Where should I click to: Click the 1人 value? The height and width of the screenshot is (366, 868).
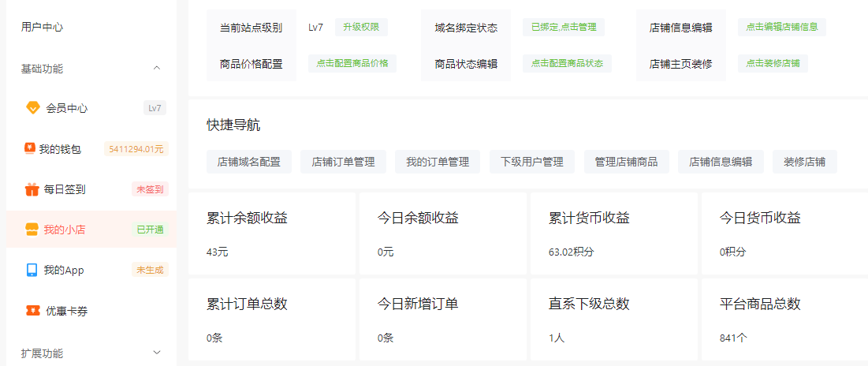[557, 338]
